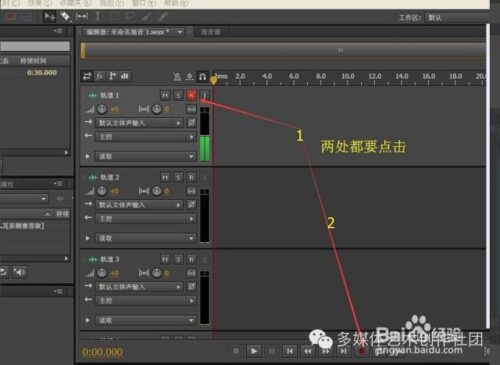500x365 pixels.
Task: Open Track 2 output Master dropdown
Action: tap(146, 219)
